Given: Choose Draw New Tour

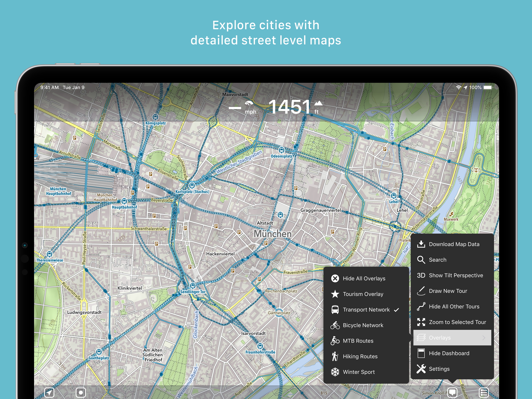Looking at the screenshot, I should (447, 291).
